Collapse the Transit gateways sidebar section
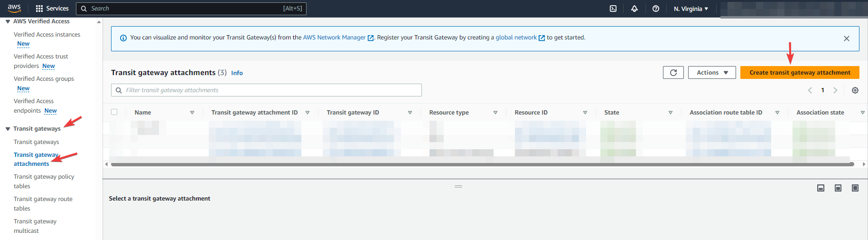 8,129
